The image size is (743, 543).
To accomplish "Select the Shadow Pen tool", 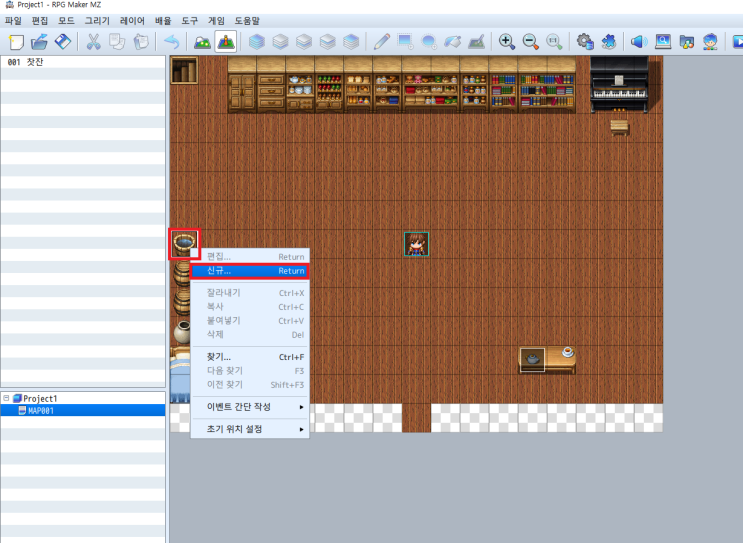I will pyautogui.click(x=476, y=42).
